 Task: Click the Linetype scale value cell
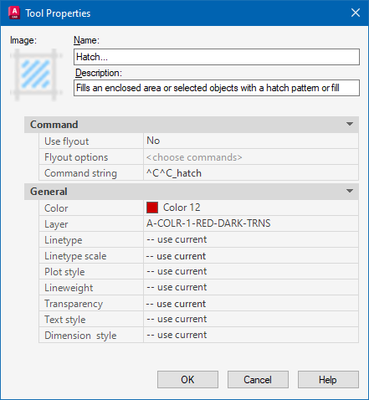[x=251, y=256]
